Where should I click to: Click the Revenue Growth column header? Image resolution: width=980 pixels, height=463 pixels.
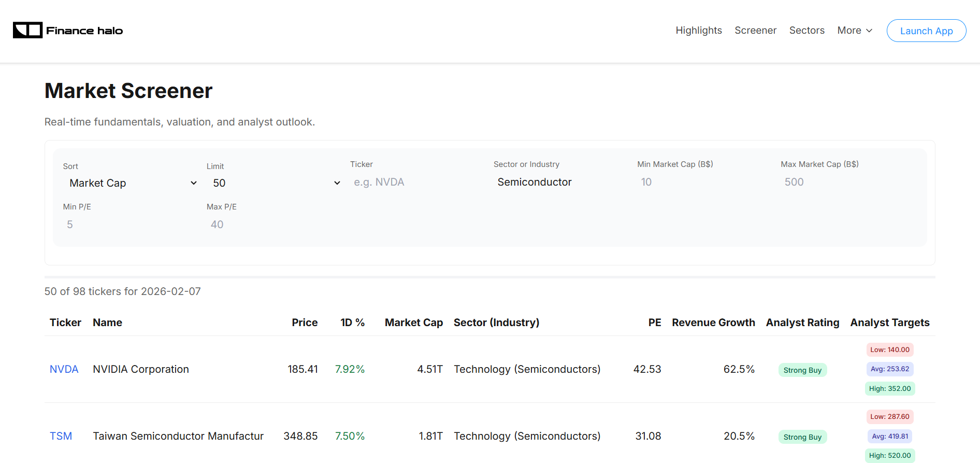(x=713, y=322)
